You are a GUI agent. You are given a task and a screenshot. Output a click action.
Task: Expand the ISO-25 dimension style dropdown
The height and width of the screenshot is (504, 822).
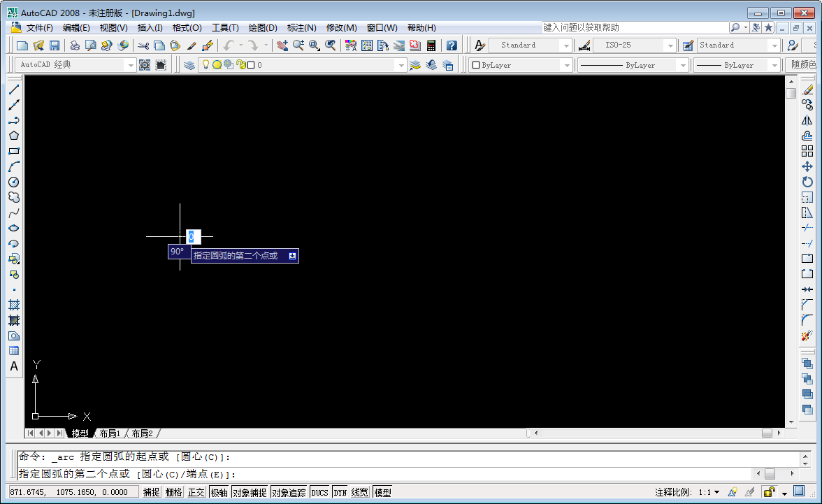[x=669, y=44]
